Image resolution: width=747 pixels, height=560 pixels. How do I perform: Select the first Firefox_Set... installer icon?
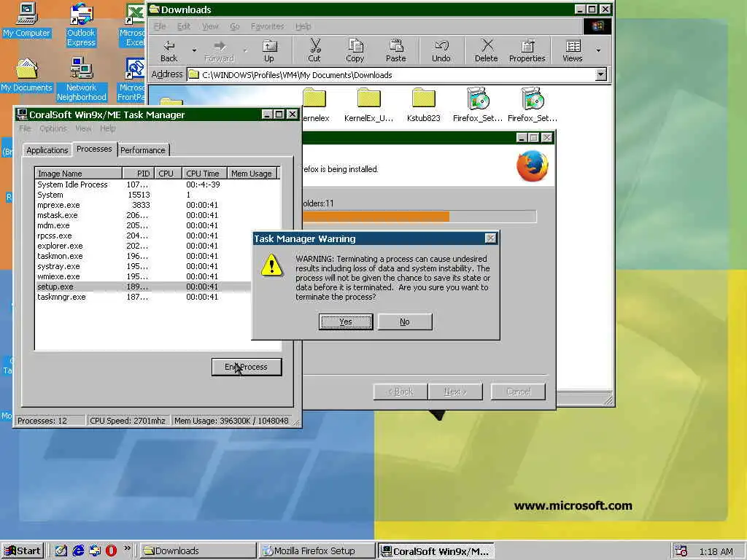[477, 106]
